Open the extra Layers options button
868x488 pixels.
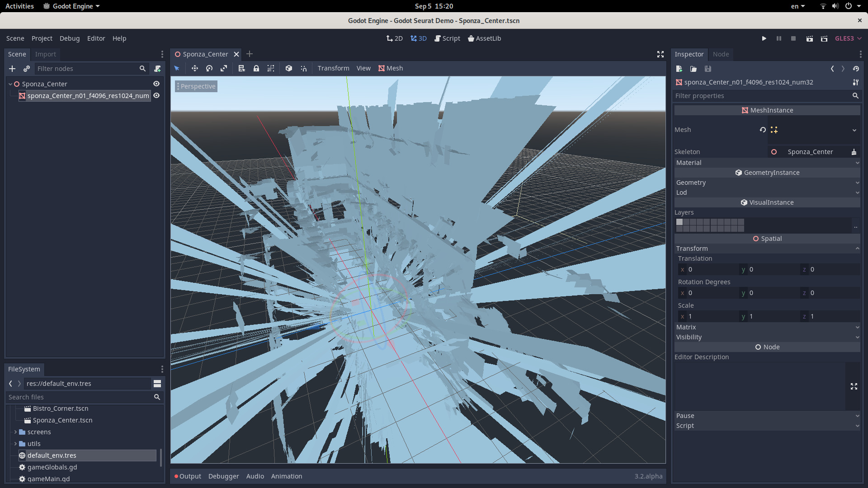pyautogui.click(x=855, y=225)
